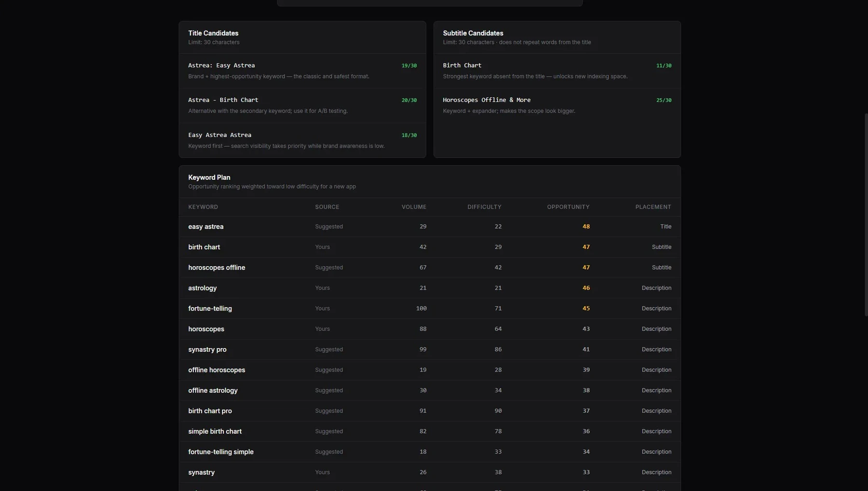
Task: Click "Subtitle" placement in the horoscopes offline row
Action: tap(661, 268)
